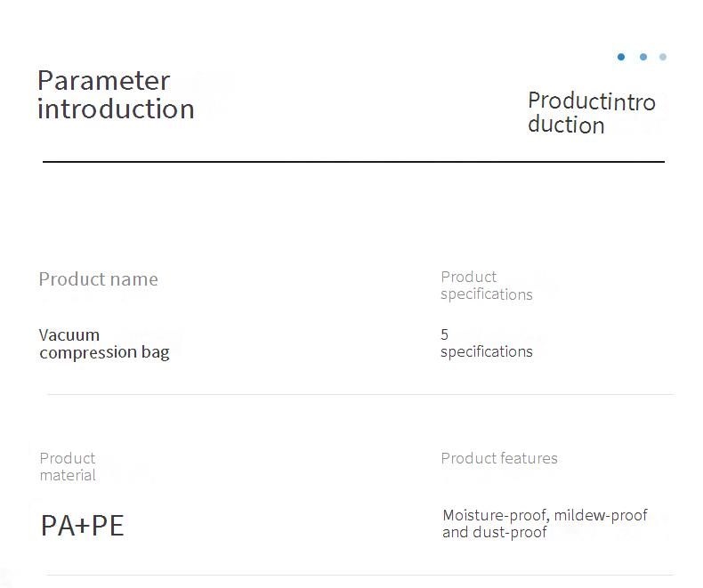Click the gray divider above Product material

360,394
